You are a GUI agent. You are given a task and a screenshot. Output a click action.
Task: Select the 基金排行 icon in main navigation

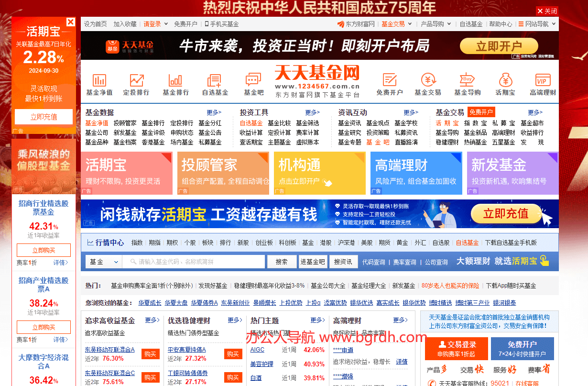[x=175, y=79]
